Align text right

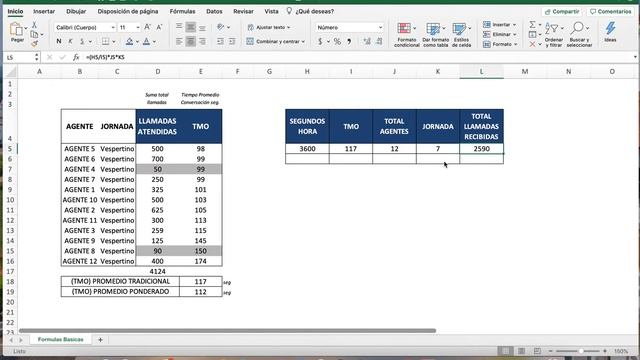click(x=202, y=41)
